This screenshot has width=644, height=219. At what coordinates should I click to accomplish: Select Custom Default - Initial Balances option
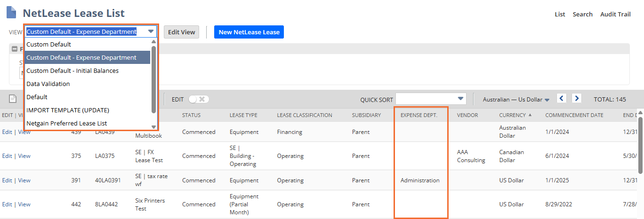point(72,70)
